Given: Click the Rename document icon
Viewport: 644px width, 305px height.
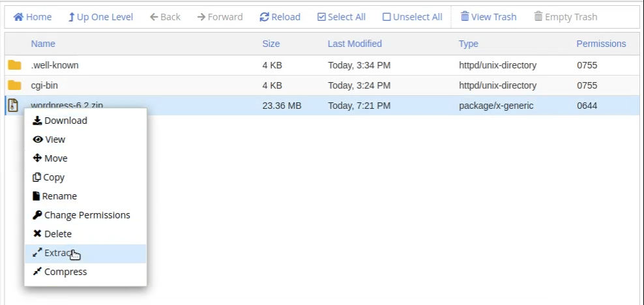Looking at the screenshot, I should 36,196.
